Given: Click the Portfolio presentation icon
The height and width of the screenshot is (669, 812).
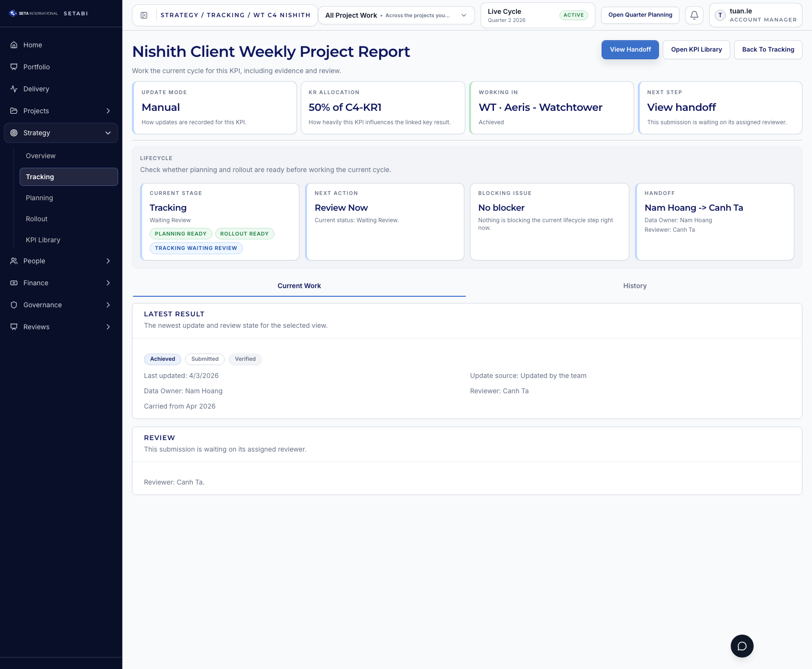Looking at the screenshot, I should coord(14,67).
